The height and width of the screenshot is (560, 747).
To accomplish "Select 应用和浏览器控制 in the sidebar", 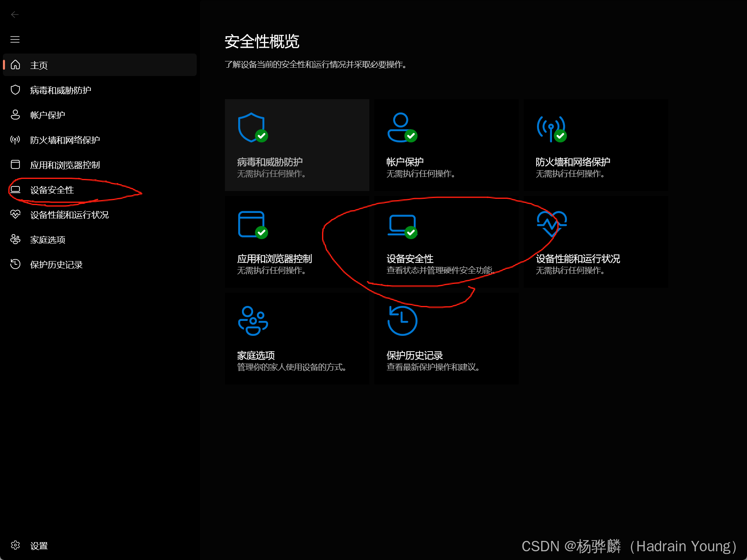I will click(100, 165).
